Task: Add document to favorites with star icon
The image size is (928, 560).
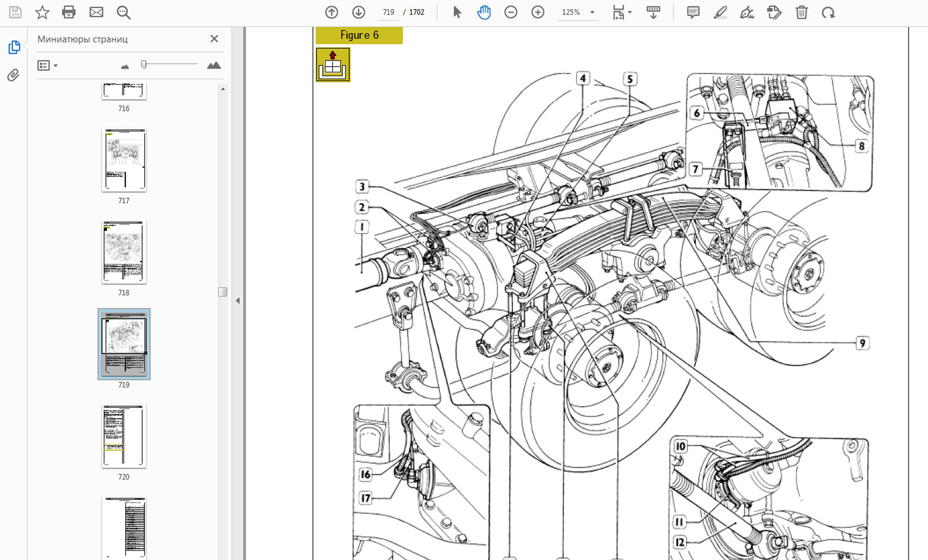Action: point(42,12)
